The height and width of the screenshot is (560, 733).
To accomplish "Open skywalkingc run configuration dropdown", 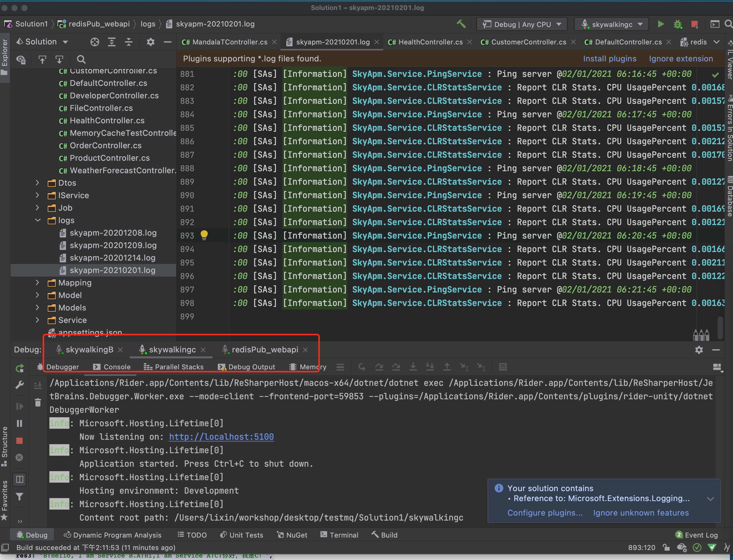I will click(612, 24).
